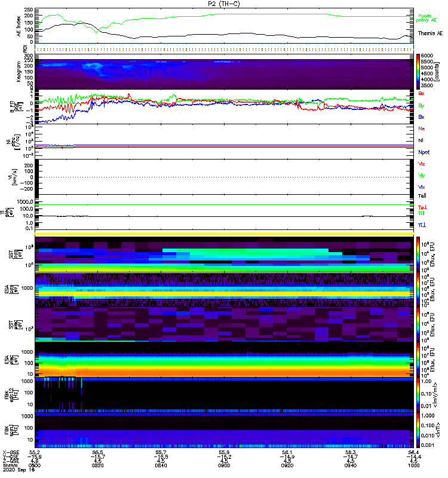Screen dimensions: 448x478
Task: Click the SST ions Eflux color bar
Action: pos(418,255)
